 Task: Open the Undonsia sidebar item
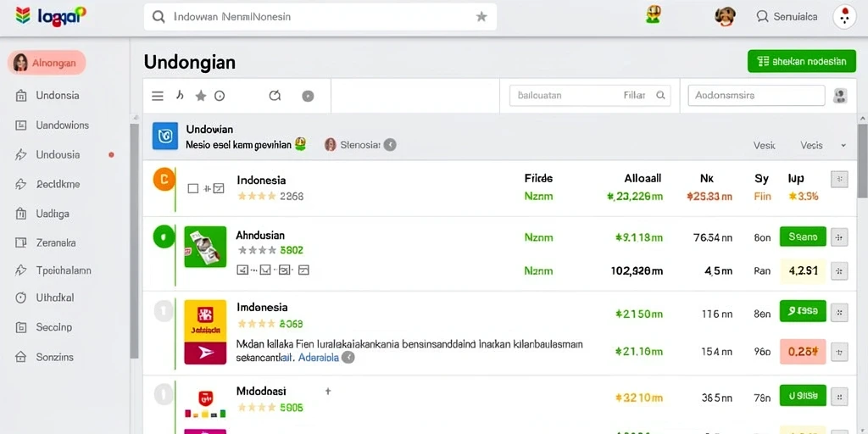(47, 95)
